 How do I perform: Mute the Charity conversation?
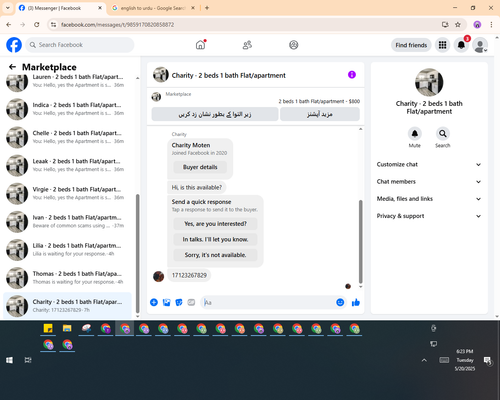click(x=414, y=134)
